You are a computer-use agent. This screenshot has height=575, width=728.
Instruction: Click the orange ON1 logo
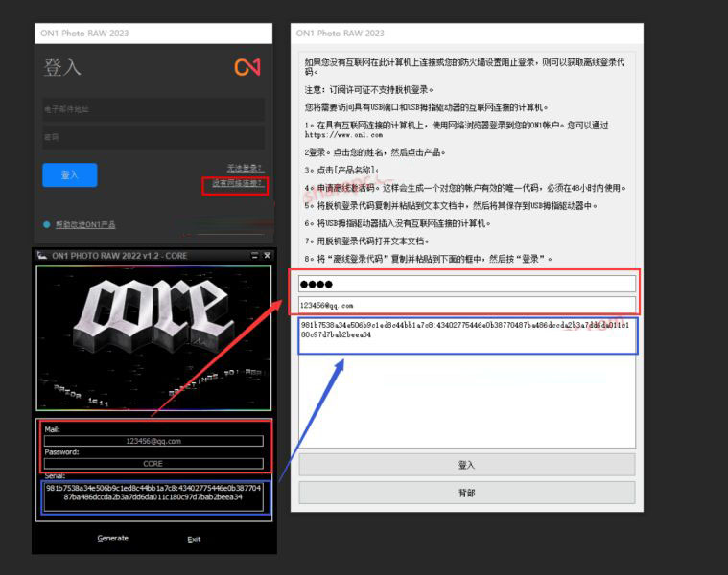point(247,67)
